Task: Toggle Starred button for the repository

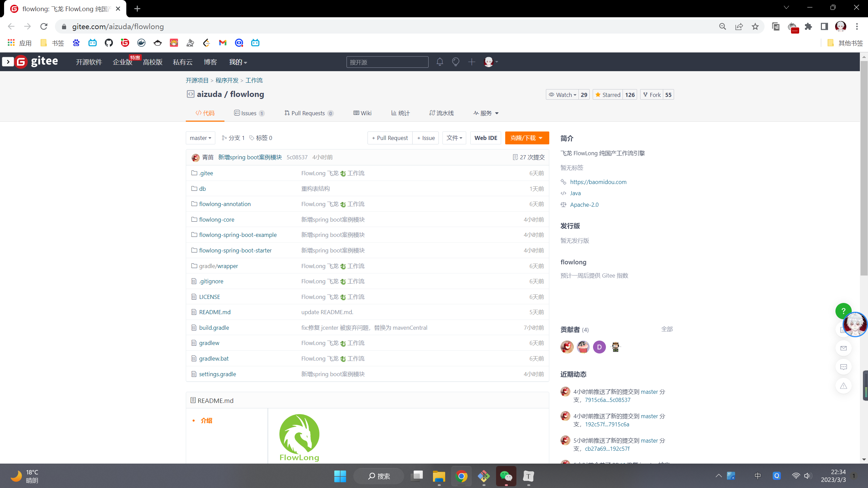Action: pyautogui.click(x=608, y=95)
